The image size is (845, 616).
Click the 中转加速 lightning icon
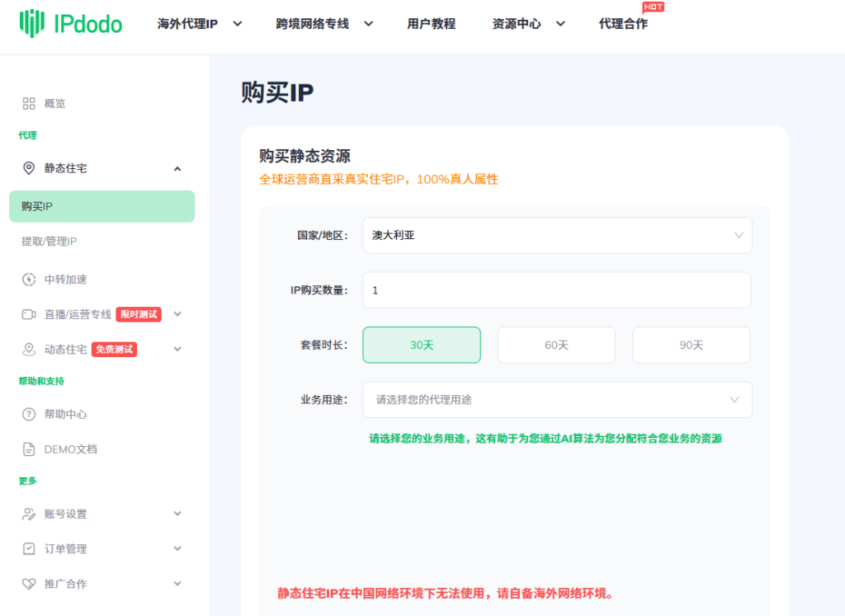coord(29,280)
